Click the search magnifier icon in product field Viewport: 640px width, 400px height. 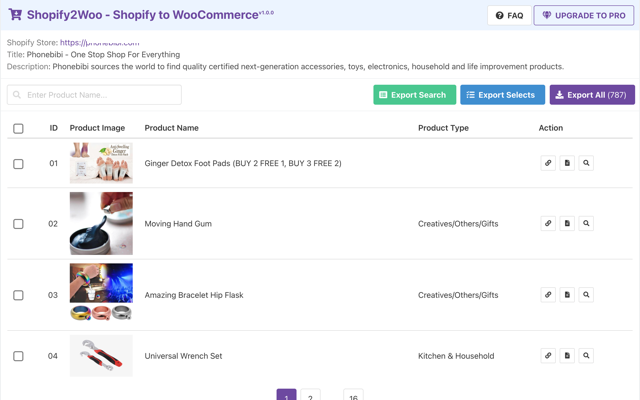(x=17, y=95)
